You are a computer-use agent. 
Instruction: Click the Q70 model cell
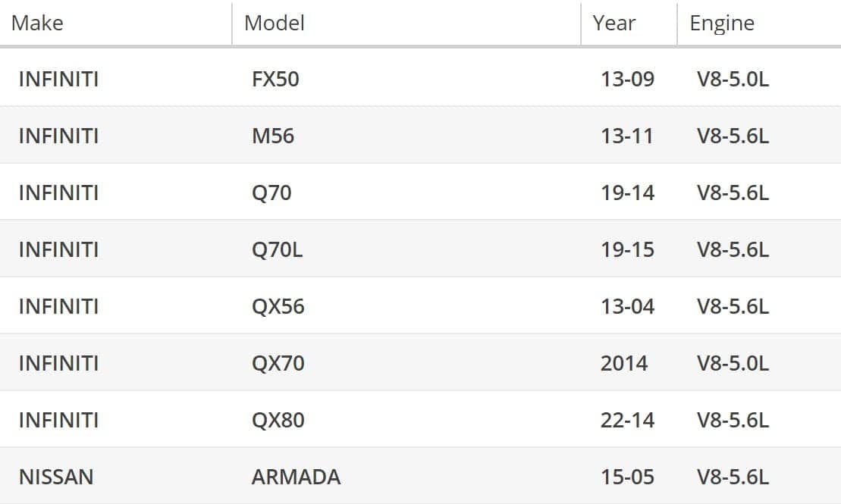271,193
